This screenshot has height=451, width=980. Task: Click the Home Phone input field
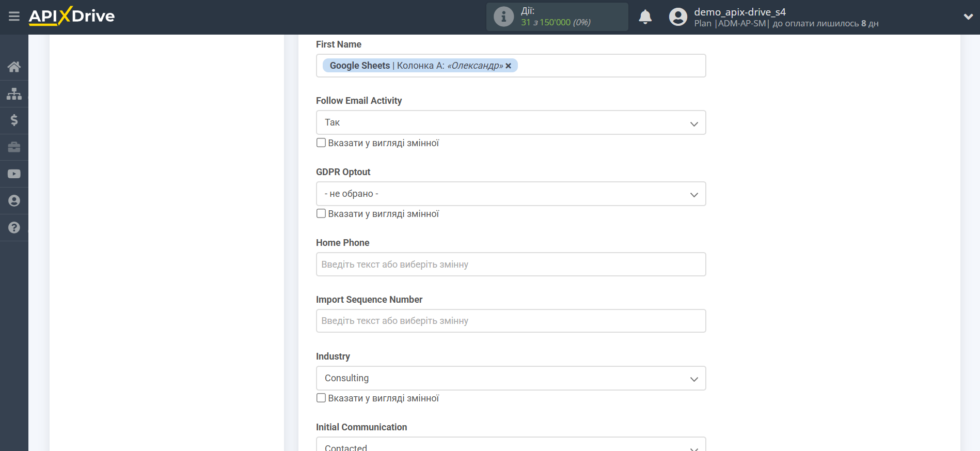coord(511,264)
